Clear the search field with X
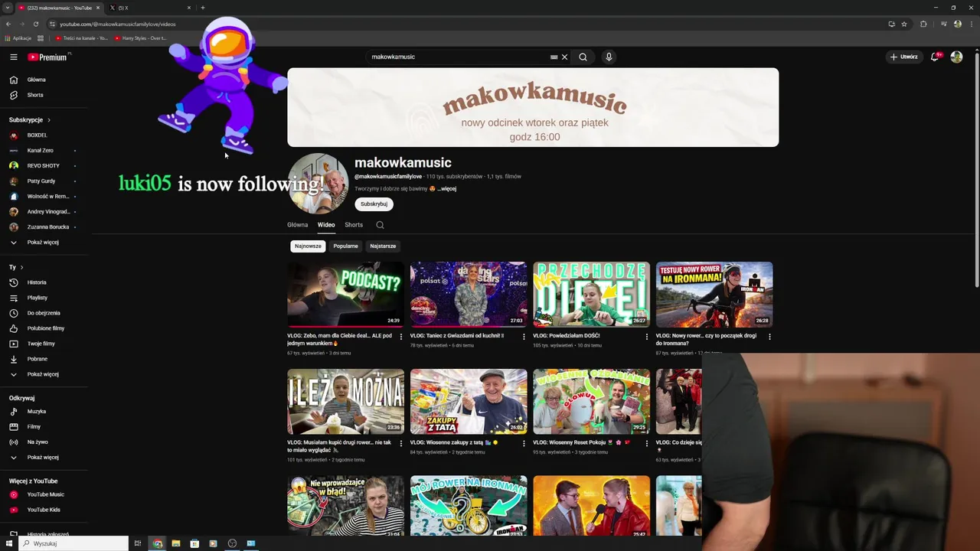Screen dimensions: 980x551 (x=565, y=57)
